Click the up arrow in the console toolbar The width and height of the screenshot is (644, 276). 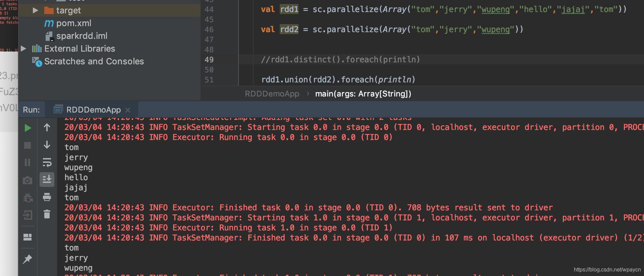pyautogui.click(x=47, y=127)
